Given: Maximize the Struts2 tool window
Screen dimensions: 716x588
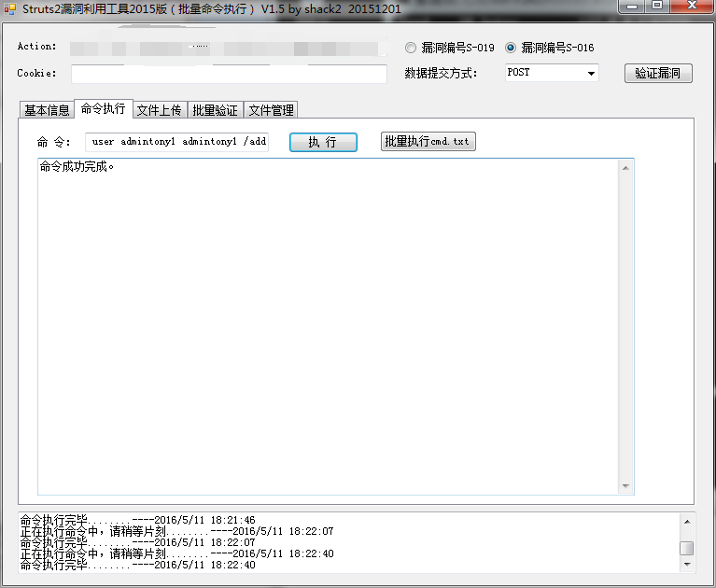Looking at the screenshot, I should [656, 6].
